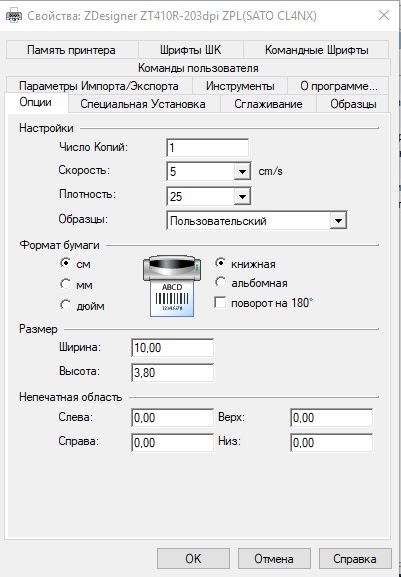The image size is (401, 577).
Task: Click the Ширина input field
Action: point(172,348)
